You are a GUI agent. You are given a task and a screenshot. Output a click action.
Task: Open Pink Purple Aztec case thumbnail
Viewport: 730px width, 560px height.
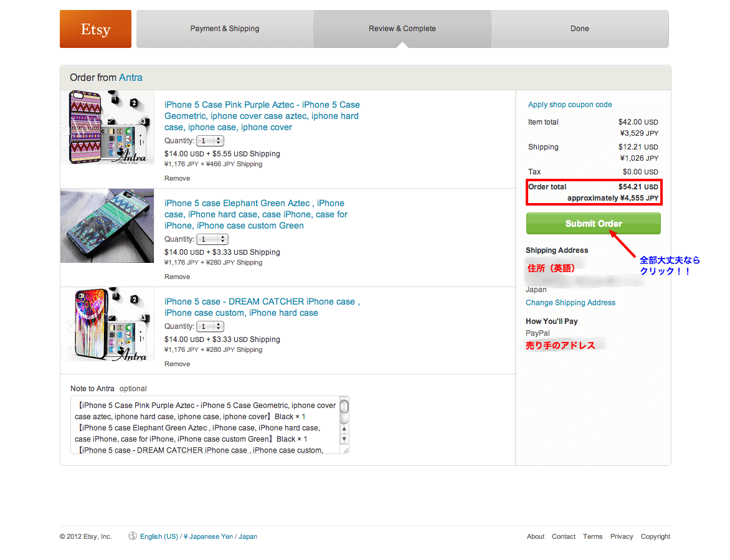pyautogui.click(x=107, y=128)
